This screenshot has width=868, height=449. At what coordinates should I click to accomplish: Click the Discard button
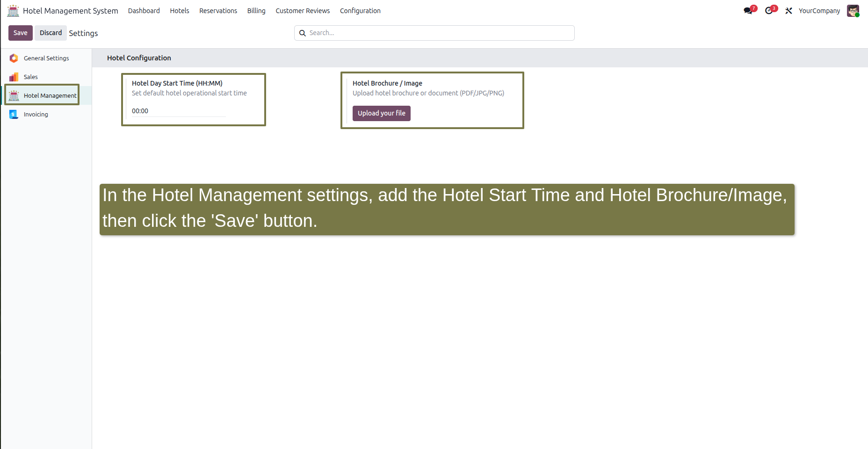[x=51, y=33]
